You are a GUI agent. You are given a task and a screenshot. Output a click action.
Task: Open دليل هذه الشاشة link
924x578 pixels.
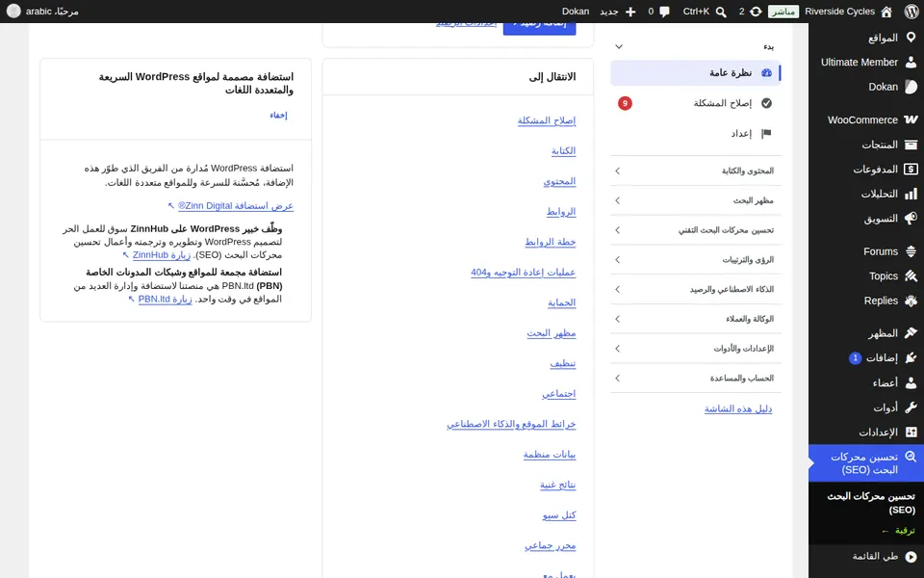point(738,408)
